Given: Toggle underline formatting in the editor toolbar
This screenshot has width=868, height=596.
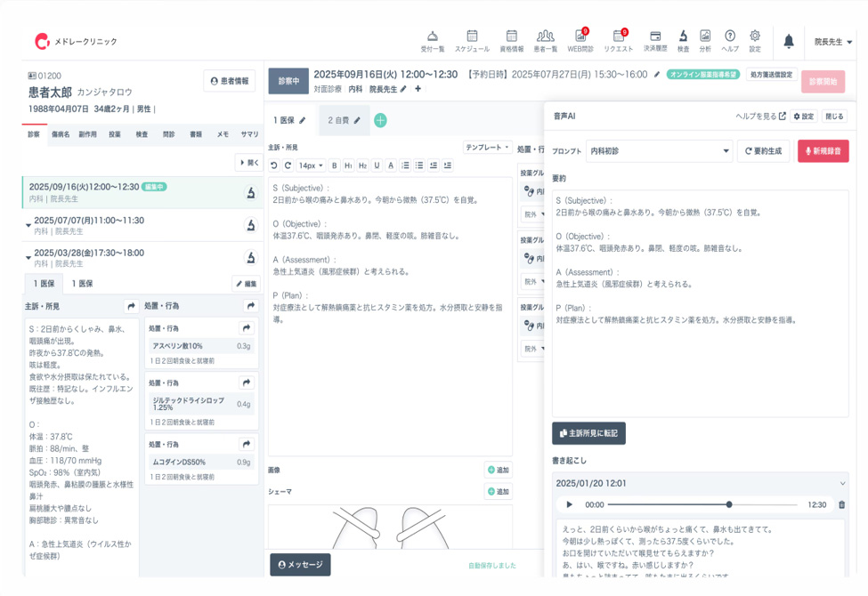Looking at the screenshot, I should click(x=377, y=165).
